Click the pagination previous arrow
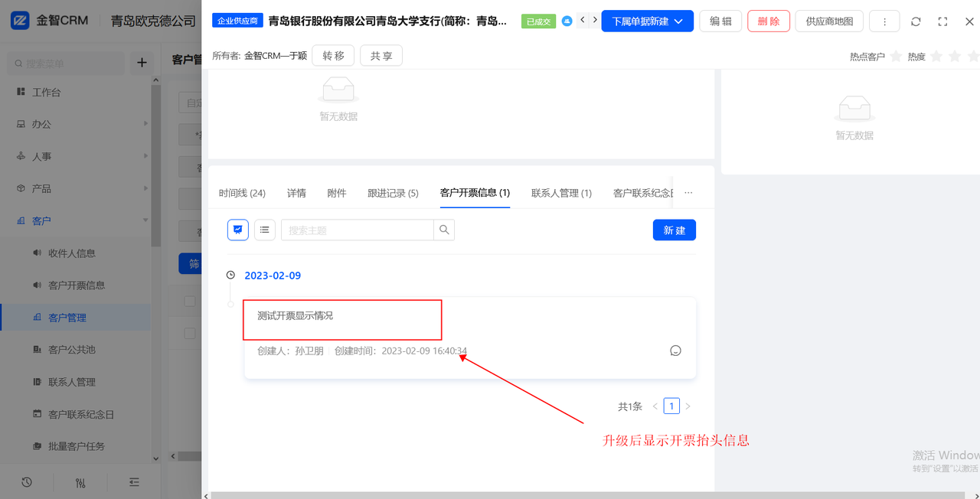The width and height of the screenshot is (980, 499). tap(655, 406)
